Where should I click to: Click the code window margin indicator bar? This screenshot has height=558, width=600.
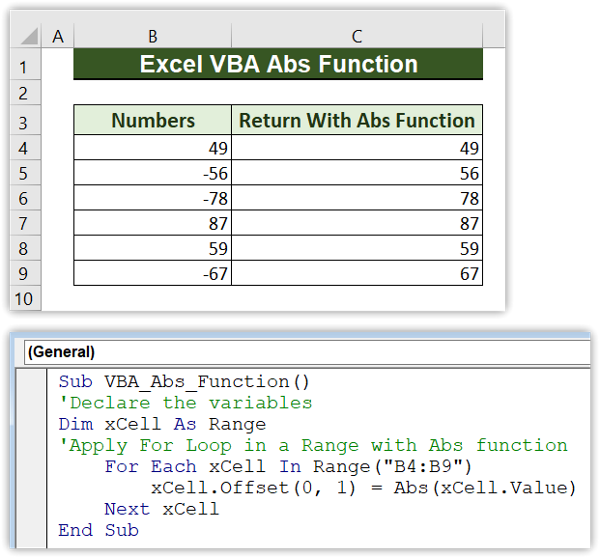tap(32, 458)
